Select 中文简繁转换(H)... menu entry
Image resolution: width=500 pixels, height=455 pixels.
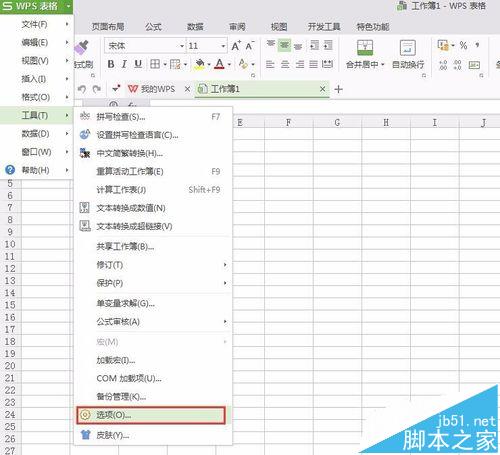[x=153, y=153]
